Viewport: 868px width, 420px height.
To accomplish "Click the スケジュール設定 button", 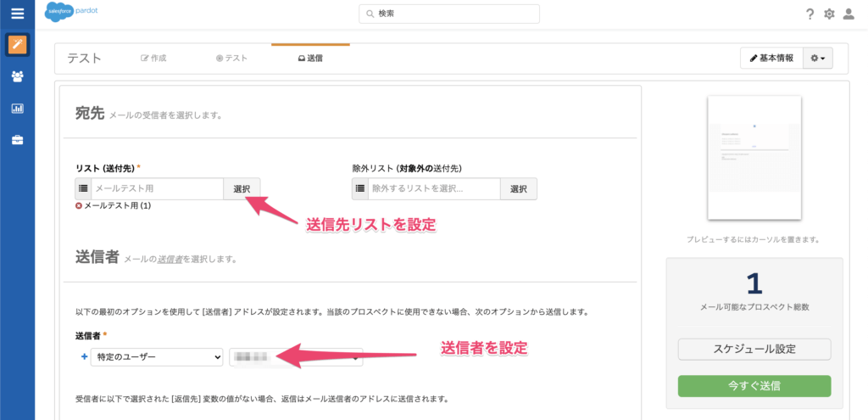I will 754,350.
